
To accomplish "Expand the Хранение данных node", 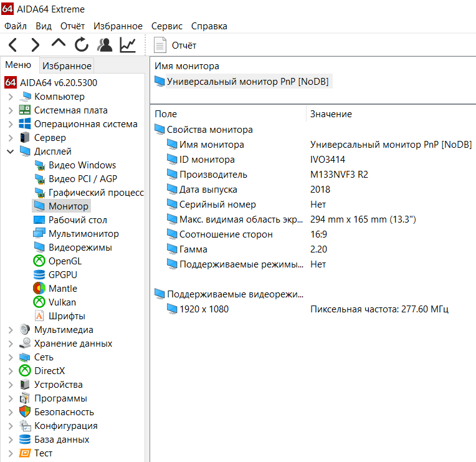I will pos(11,344).
